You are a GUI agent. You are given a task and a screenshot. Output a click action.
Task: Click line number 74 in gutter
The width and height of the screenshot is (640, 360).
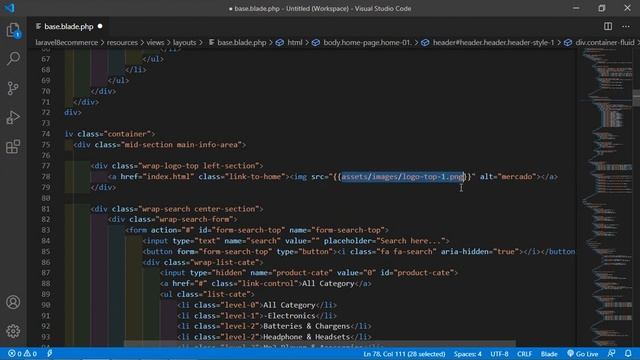coord(46,134)
